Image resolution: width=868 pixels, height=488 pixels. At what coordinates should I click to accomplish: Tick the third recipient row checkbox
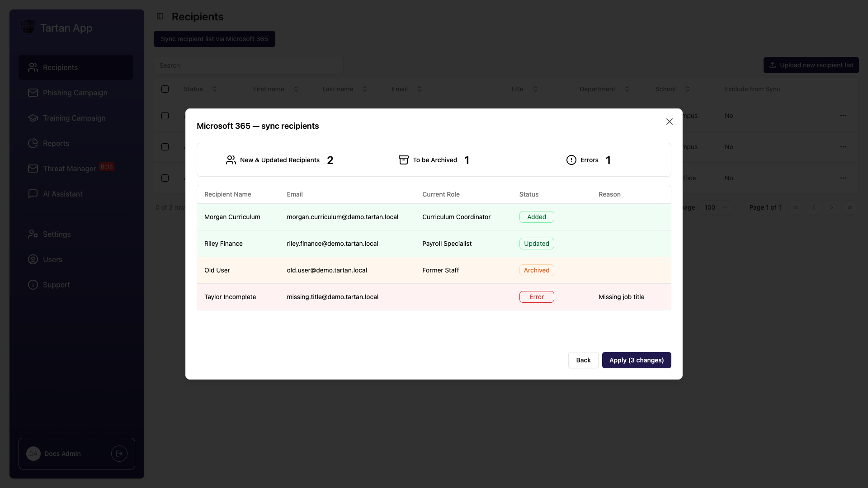point(165,178)
